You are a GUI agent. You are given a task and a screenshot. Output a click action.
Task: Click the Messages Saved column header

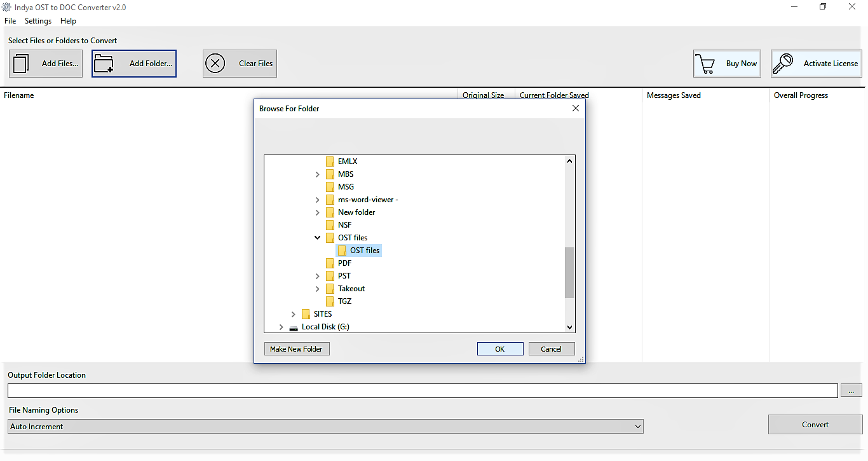tap(674, 95)
